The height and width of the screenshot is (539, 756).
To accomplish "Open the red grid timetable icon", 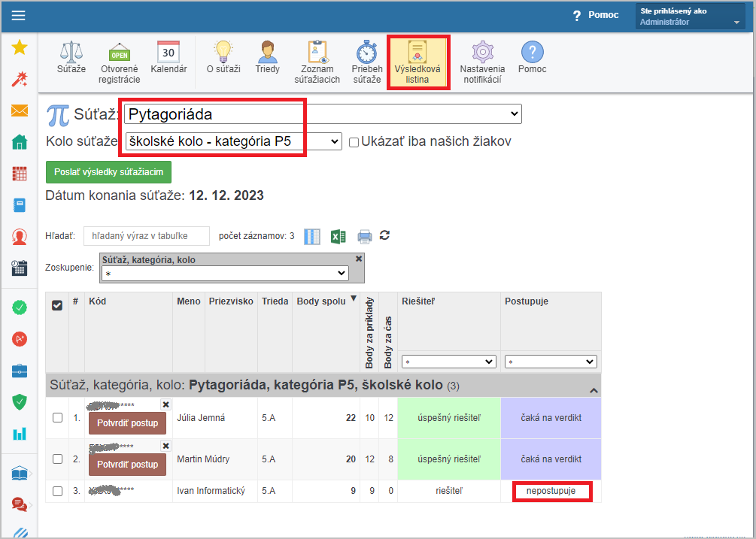I will (20, 174).
